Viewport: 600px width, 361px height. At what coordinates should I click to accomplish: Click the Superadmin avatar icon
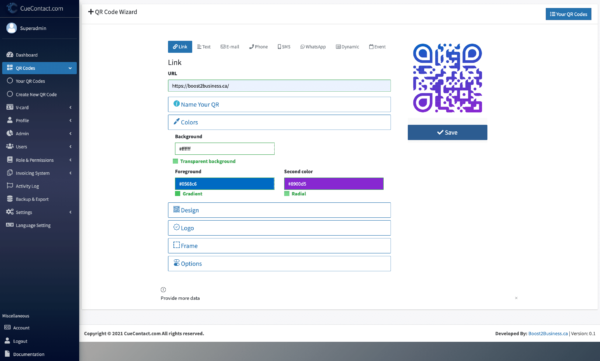pyautogui.click(x=11, y=28)
